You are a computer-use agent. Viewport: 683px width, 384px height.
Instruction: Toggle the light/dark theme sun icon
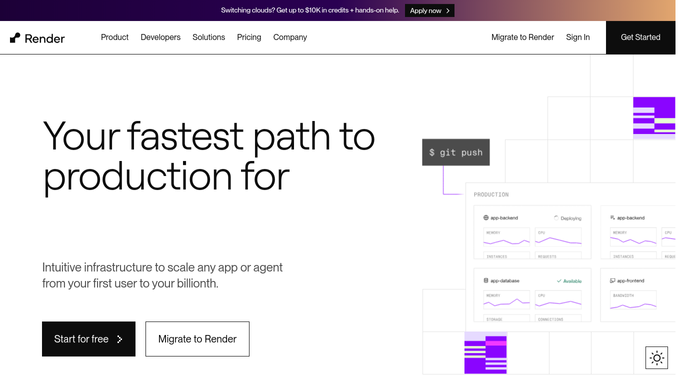(x=656, y=358)
